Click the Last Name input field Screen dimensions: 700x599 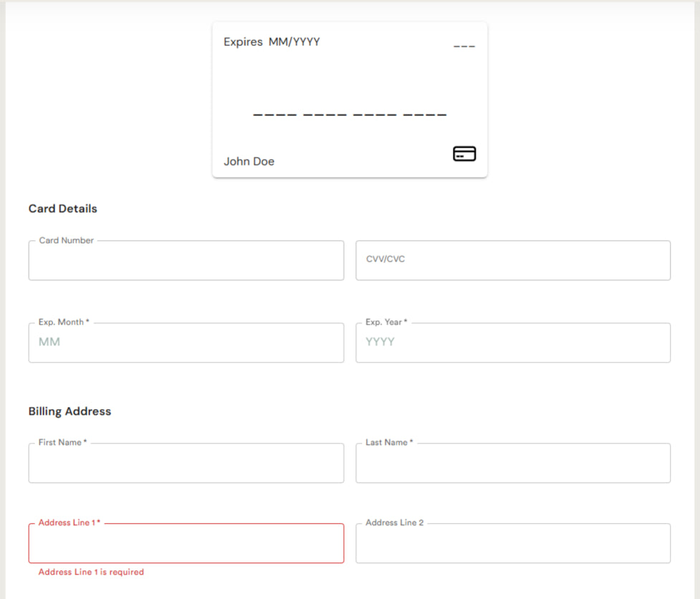[512, 463]
